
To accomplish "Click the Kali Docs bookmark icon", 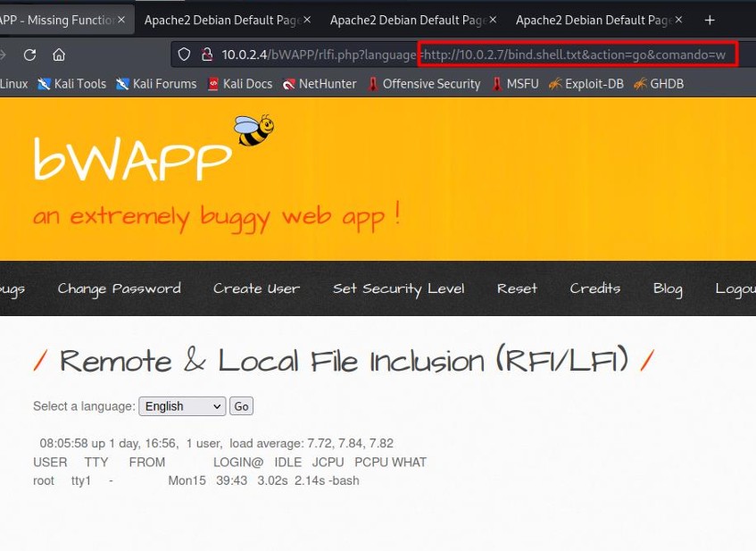I will point(213,84).
